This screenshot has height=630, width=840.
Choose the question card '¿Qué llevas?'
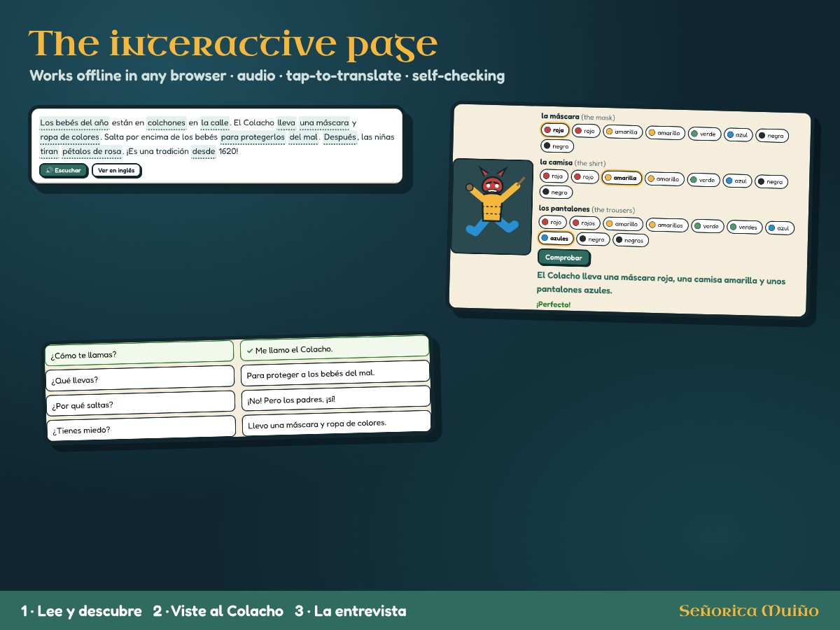pyautogui.click(x=140, y=378)
